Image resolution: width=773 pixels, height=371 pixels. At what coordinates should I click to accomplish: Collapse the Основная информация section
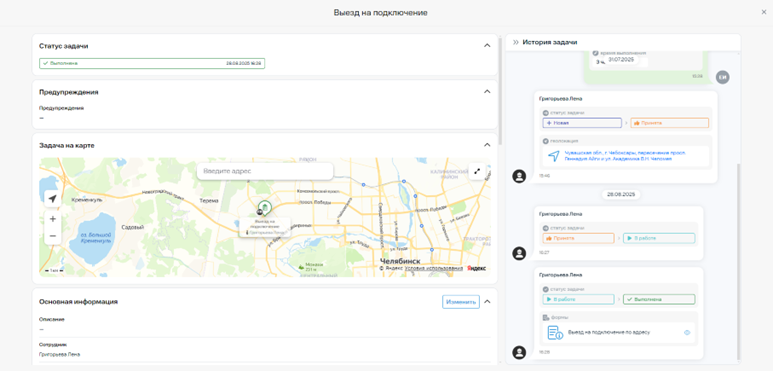tap(487, 302)
